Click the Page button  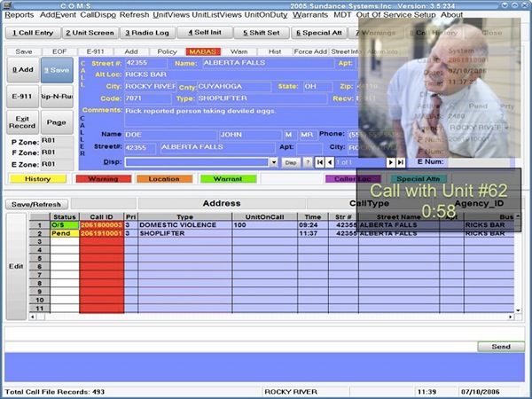click(57, 122)
